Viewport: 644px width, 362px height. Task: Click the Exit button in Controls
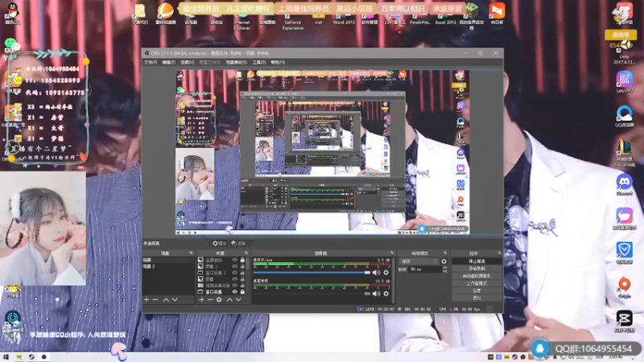pos(477,298)
